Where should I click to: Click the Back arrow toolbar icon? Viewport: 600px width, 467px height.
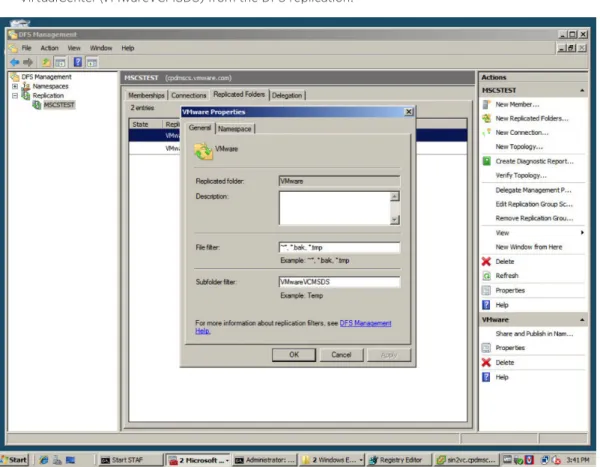15,62
